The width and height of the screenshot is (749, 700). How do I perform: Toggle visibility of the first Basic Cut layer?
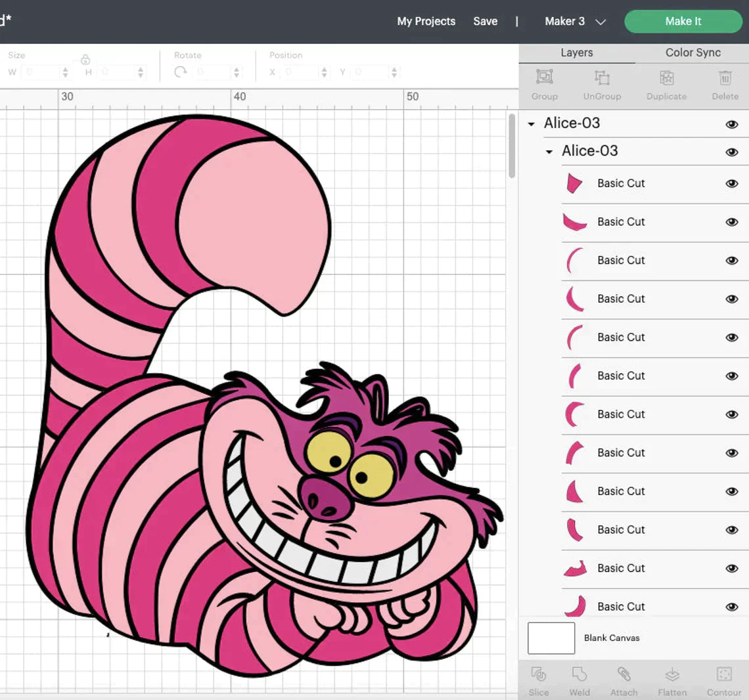731,184
